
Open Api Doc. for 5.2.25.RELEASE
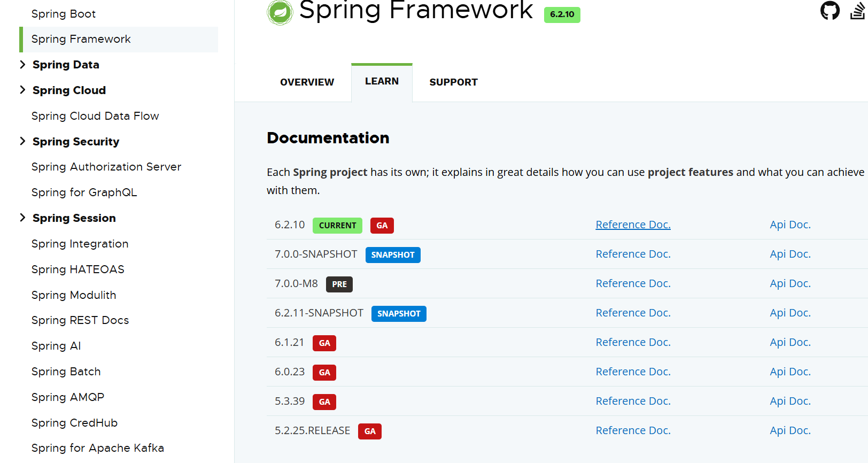click(790, 430)
